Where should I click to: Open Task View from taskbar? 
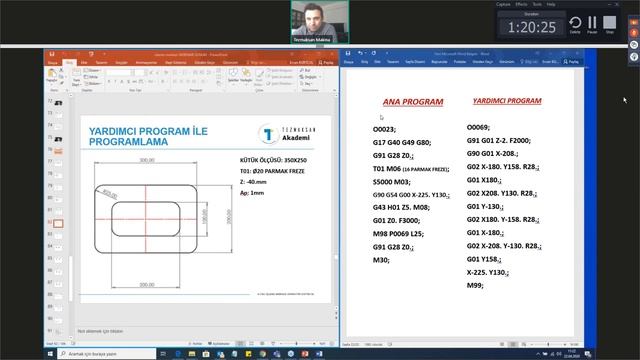pyautogui.click(x=163, y=354)
